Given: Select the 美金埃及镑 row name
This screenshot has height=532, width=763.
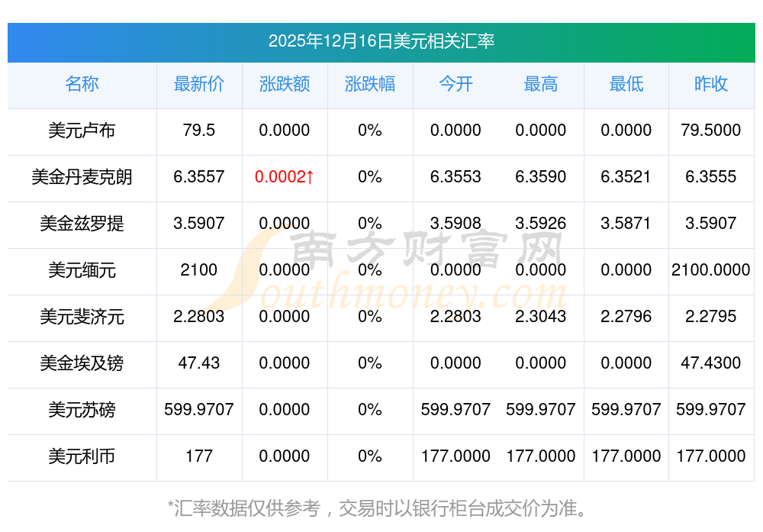Looking at the screenshot, I should click(82, 363).
